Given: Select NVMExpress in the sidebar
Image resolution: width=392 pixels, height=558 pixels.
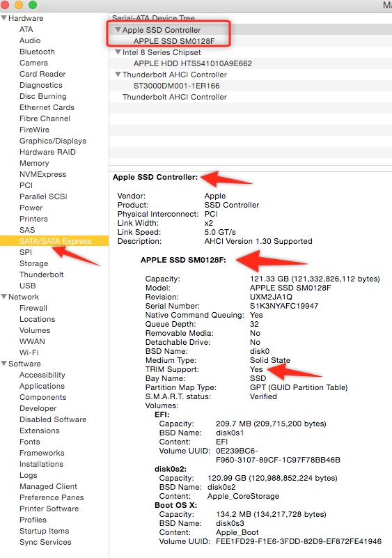Looking at the screenshot, I should 42,174.
